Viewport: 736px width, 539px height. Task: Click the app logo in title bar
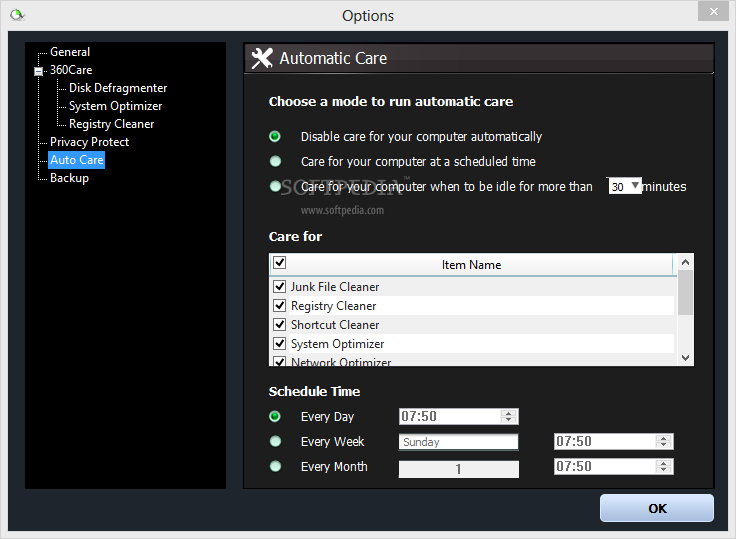tap(17, 15)
